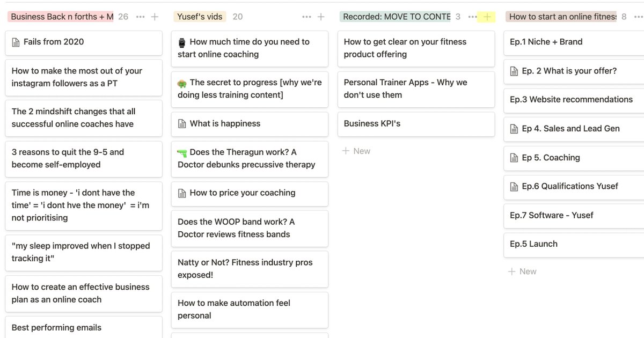Click the page icon on "How to price your coaching"
Screen dimensions: 644x338
click(182, 194)
